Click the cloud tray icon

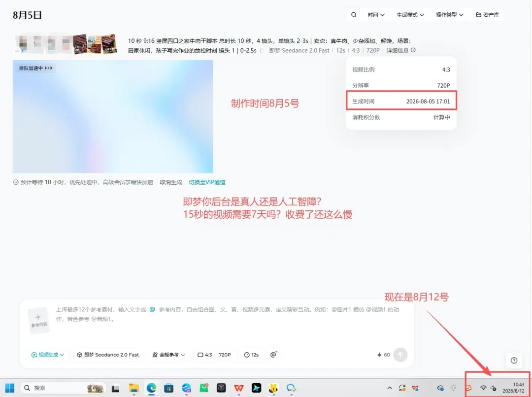pos(440,388)
